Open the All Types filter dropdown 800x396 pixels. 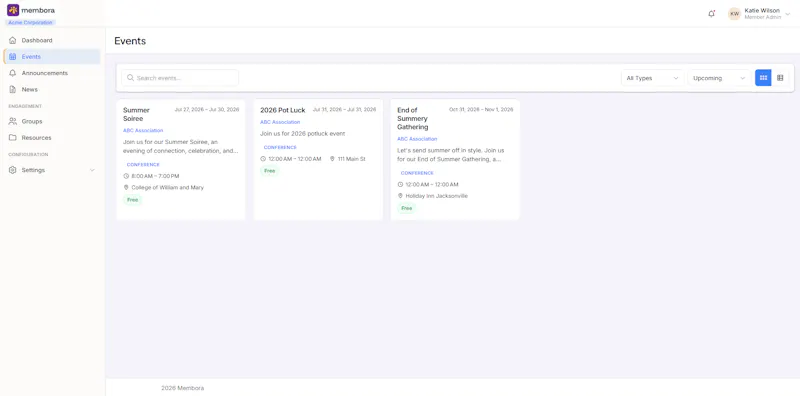pyautogui.click(x=652, y=78)
